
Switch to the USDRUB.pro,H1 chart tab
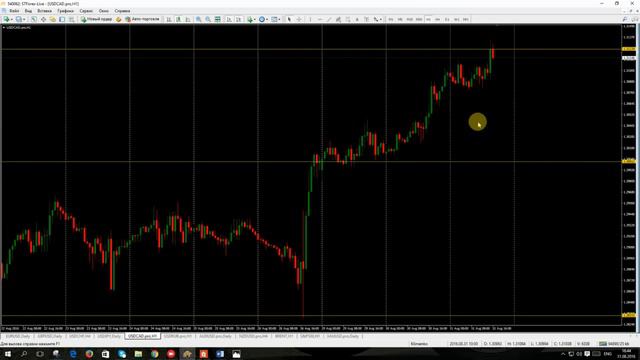(x=178, y=336)
